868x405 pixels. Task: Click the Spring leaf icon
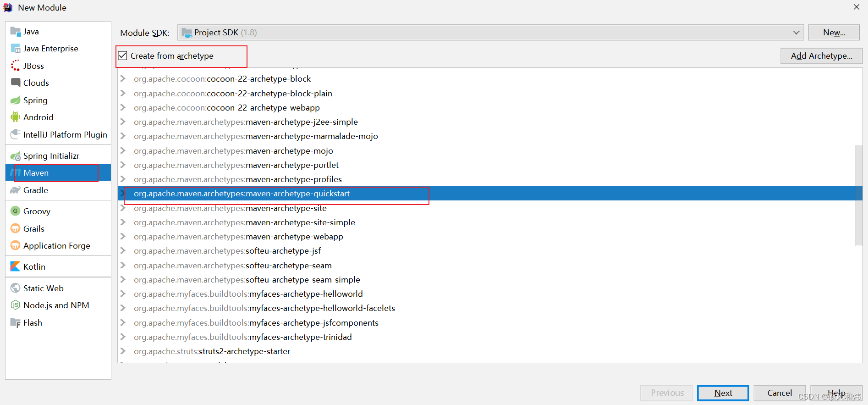point(16,100)
